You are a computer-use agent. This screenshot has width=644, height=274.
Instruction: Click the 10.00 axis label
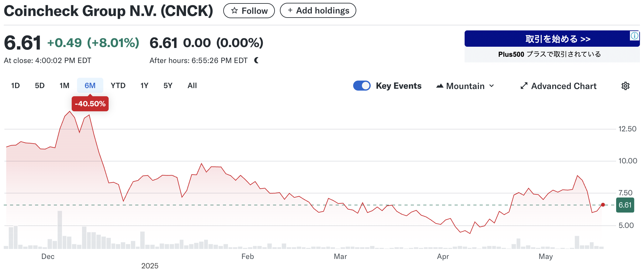coord(627,161)
